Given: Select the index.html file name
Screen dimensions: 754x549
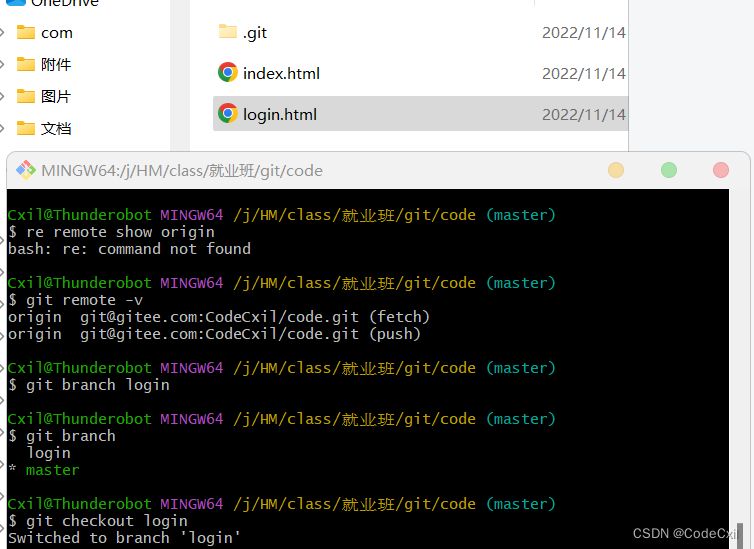Looking at the screenshot, I should [x=281, y=74].
